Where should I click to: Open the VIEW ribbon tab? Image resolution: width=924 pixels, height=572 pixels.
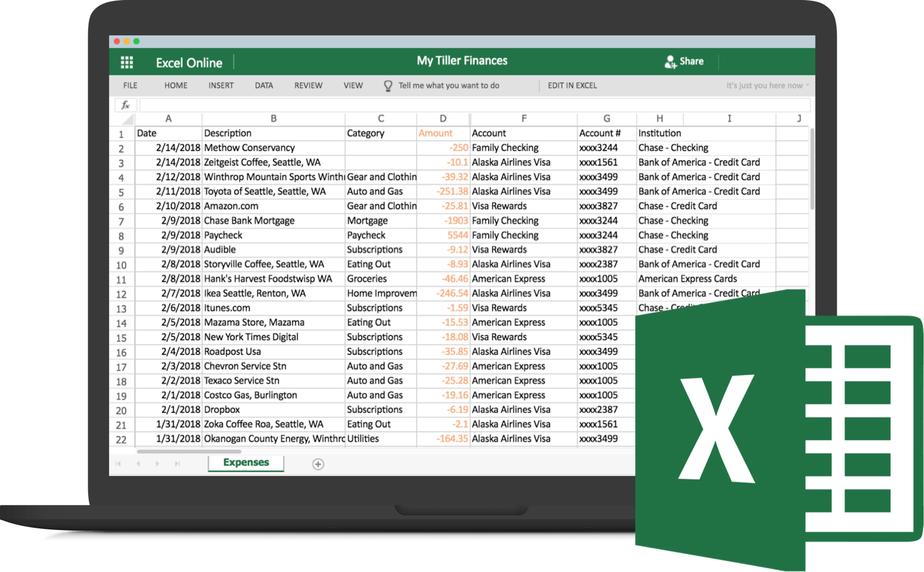click(x=353, y=86)
